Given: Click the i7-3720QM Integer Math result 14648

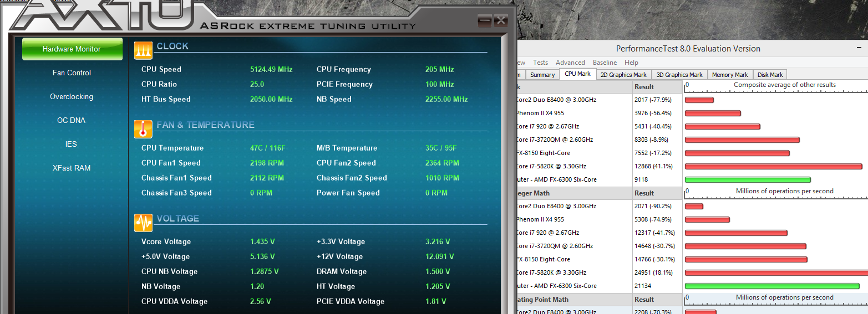Looking at the screenshot, I should [655, 246].
